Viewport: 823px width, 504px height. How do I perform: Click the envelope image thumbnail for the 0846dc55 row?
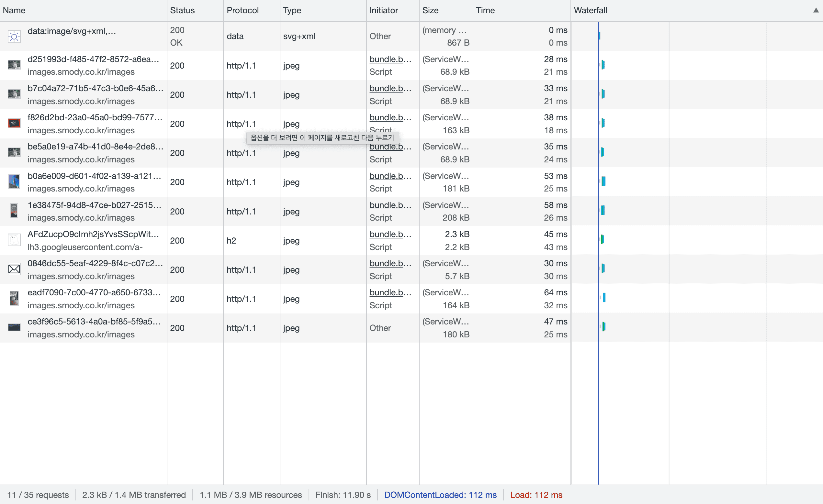(14, 269)
